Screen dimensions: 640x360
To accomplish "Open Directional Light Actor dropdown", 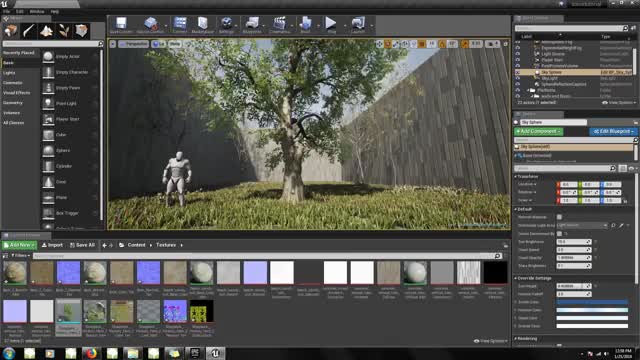I will 582,225.
